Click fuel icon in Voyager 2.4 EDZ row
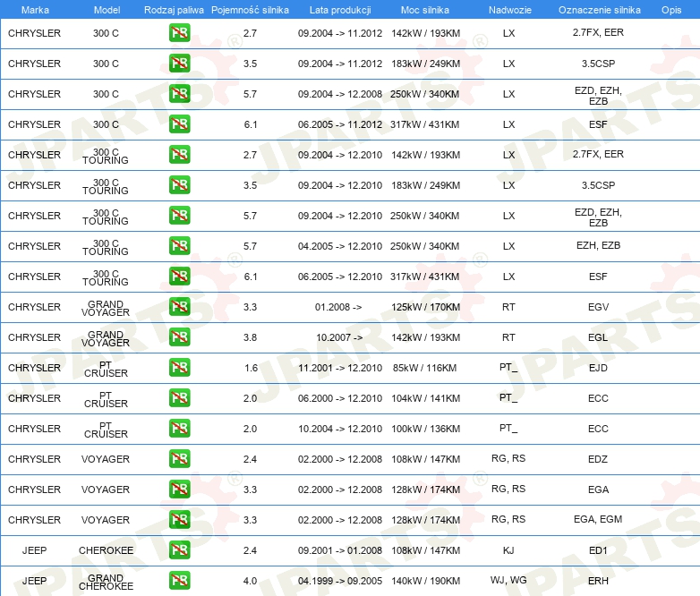 pos(179,458)
